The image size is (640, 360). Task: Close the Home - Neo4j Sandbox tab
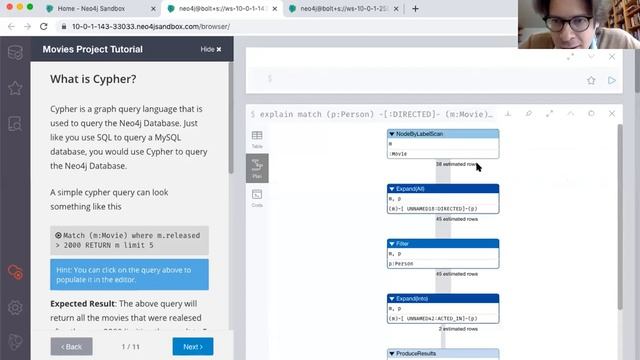pyautogui.click(x=153, y=9)
